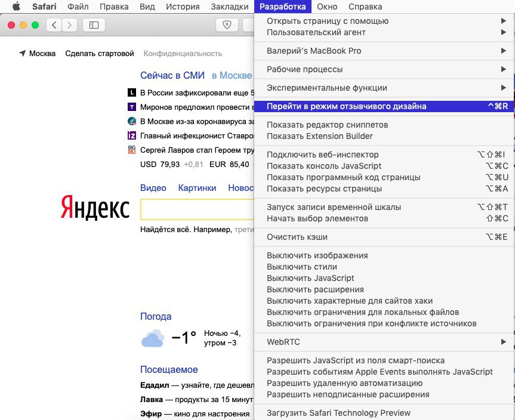Select Показать программный код страницы

click(384, 177)
